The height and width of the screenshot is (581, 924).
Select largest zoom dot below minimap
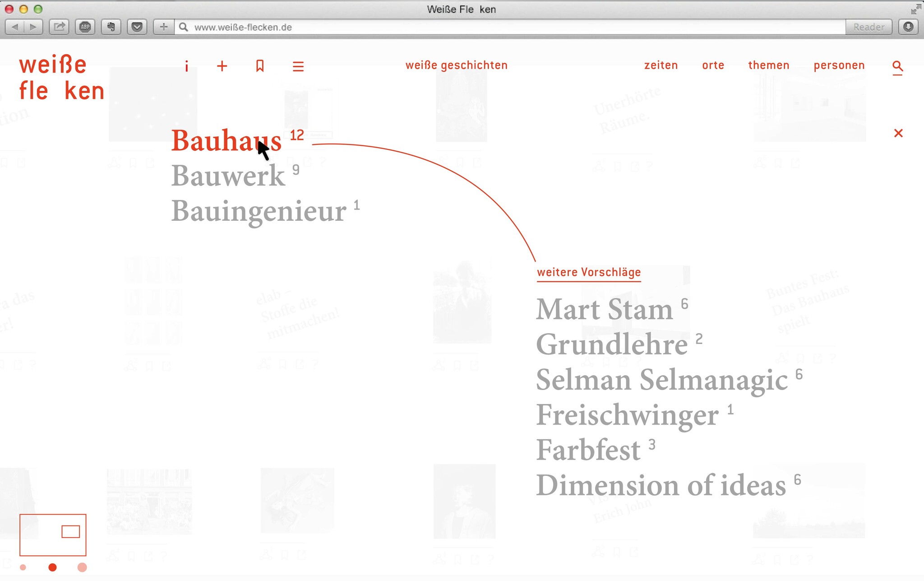(x=82, y=567)
